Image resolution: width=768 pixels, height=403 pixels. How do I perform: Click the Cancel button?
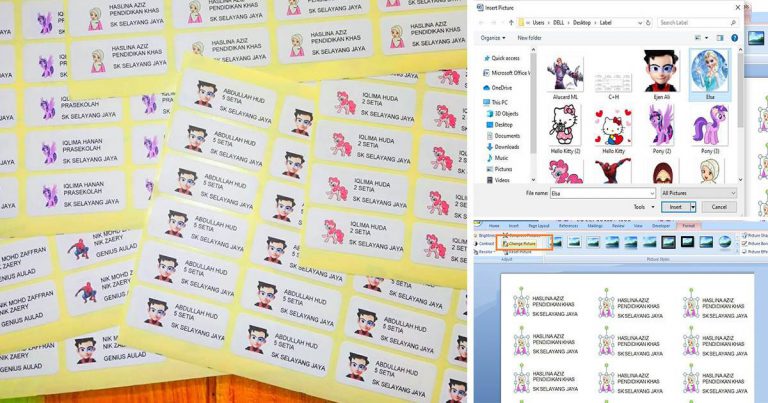[x=719, y=207]
